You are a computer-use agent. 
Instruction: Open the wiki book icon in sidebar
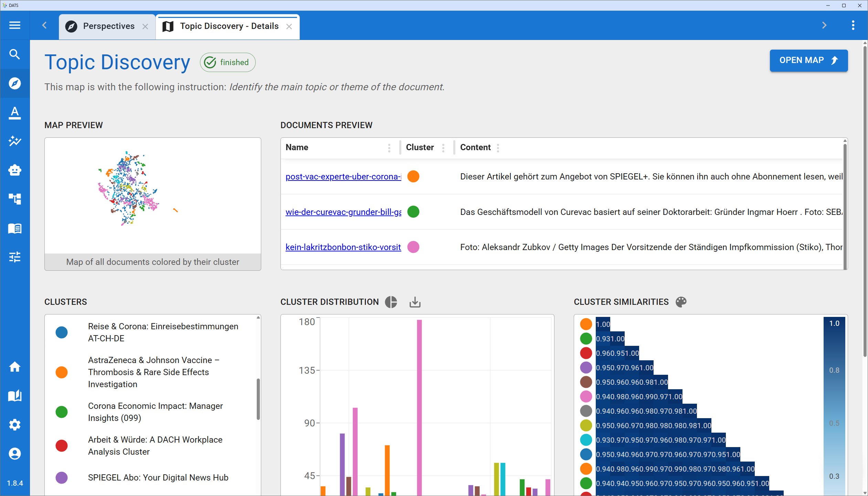tap(15, 396)
